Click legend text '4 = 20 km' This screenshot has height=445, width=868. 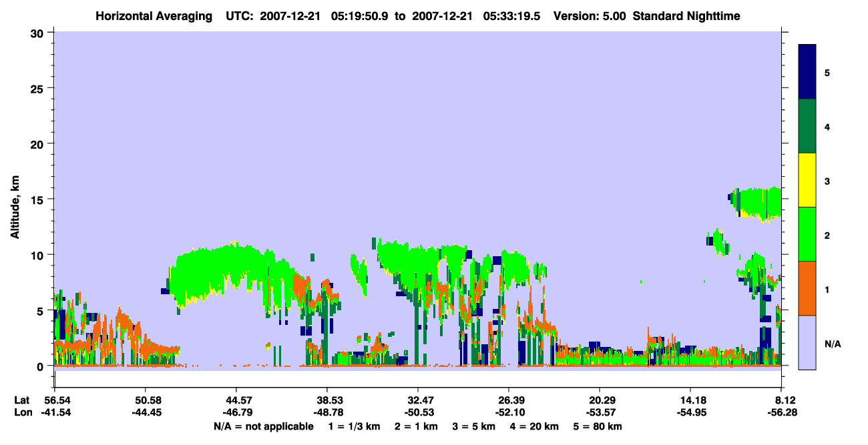click(535, 426)
